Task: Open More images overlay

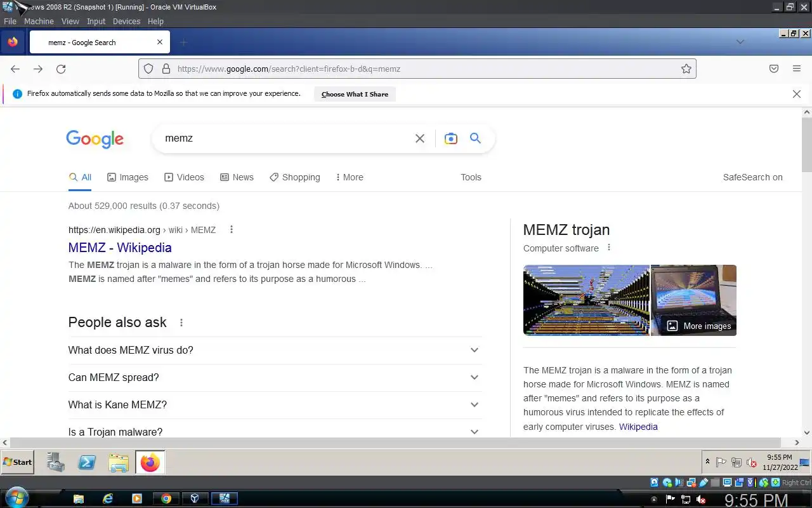Action: [698, 326]
